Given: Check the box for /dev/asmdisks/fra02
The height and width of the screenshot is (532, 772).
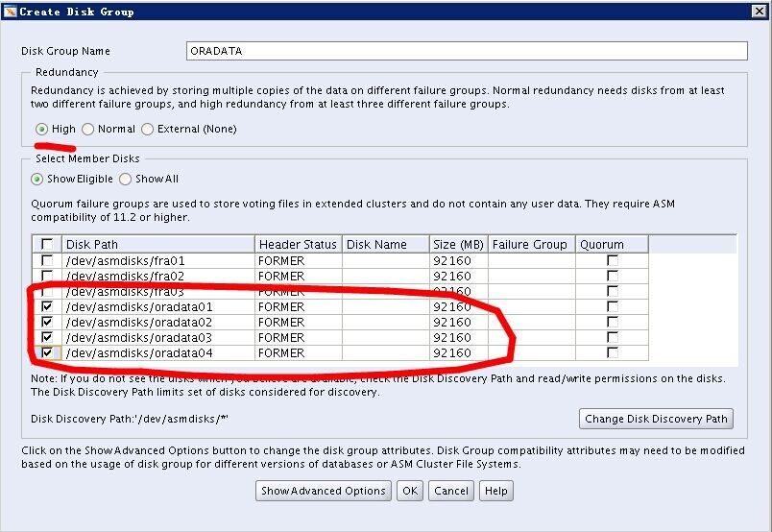Looking at the screenshot, I should pyautogui.click(x=47, y=276).
